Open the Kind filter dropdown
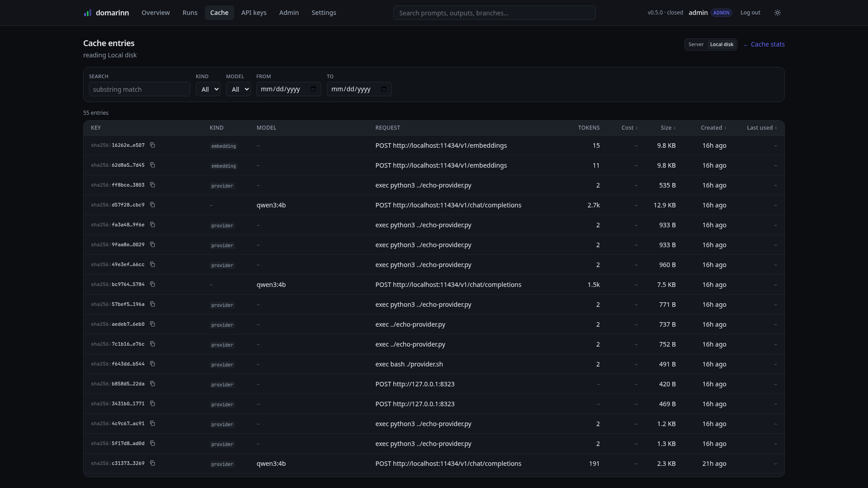 click(208, 89)
